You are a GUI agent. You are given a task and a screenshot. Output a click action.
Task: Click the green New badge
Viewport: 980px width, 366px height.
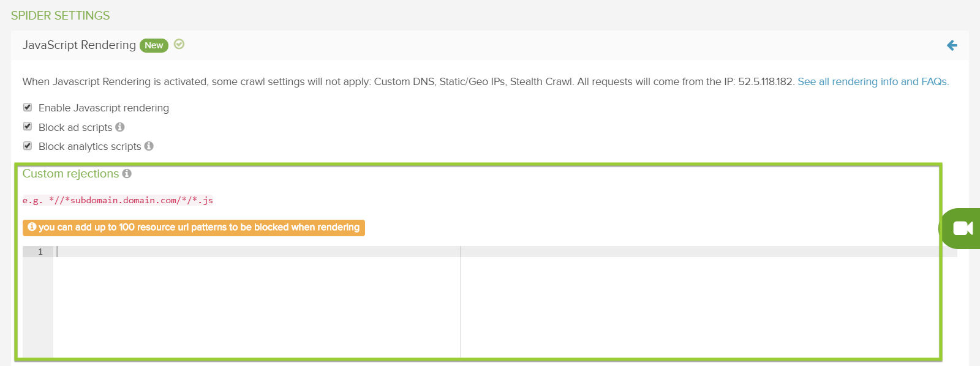pyautogui.click(x=154, y=45)
